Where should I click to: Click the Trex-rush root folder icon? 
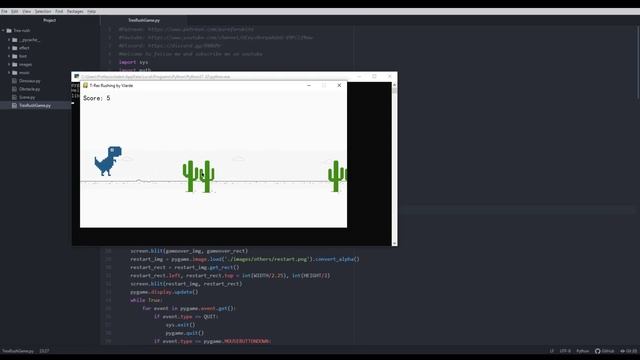pos(9,31)
